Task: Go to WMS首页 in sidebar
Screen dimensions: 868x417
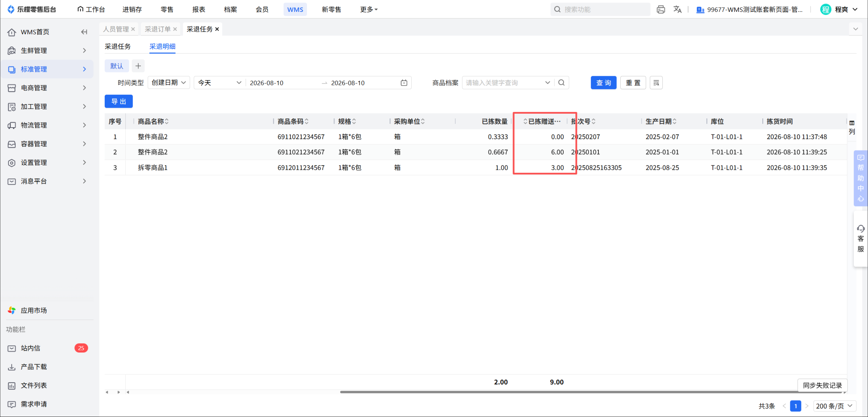Action: coord(35,32)
